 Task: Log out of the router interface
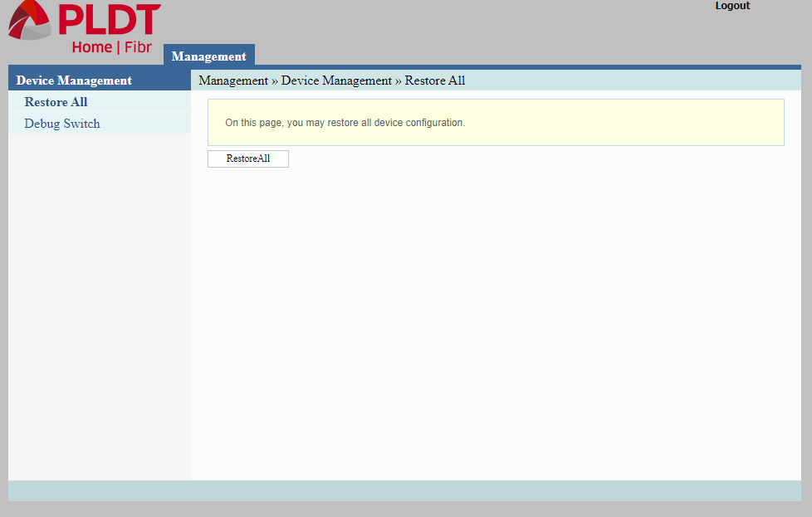731,6
